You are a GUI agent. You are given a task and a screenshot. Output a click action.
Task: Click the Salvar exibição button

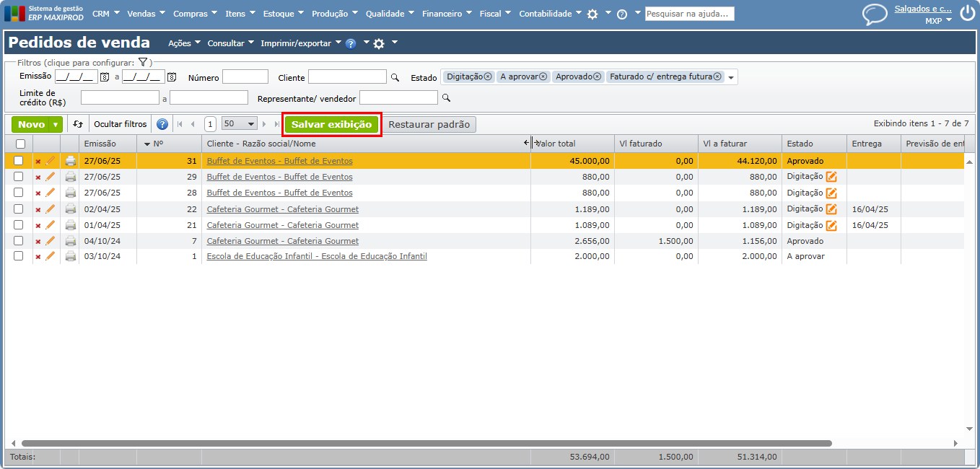click(331, 124)
